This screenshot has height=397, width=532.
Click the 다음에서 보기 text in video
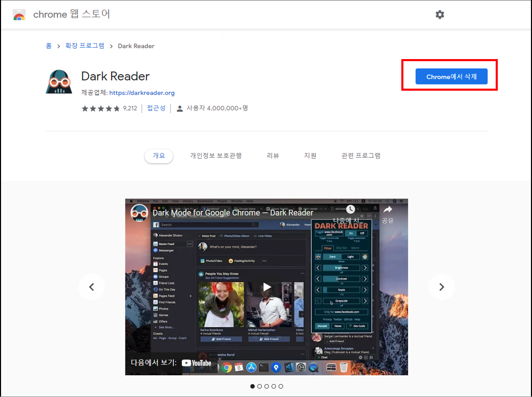pyautogui.click(x=153, y=363)
